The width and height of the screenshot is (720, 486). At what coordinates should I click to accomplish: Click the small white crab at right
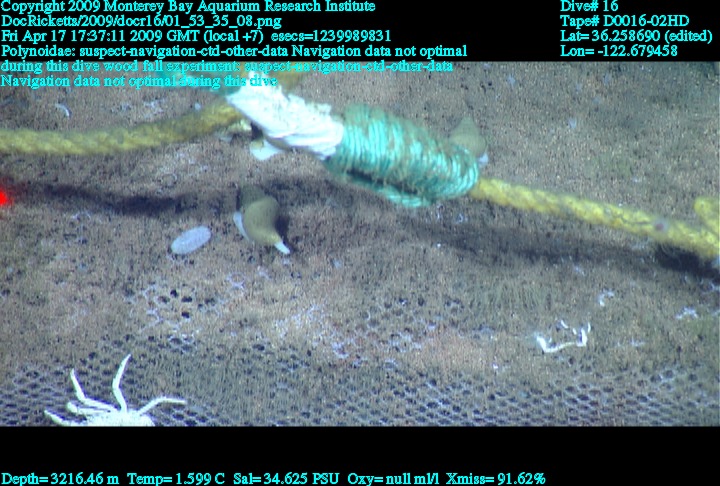tap(562, 339)
